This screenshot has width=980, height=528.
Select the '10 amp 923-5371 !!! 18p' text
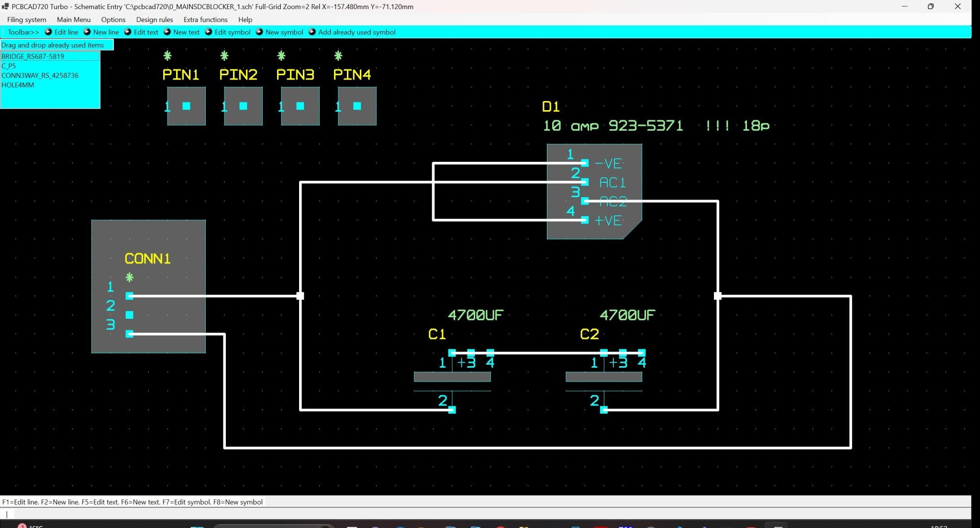click(x=656, y=126)
